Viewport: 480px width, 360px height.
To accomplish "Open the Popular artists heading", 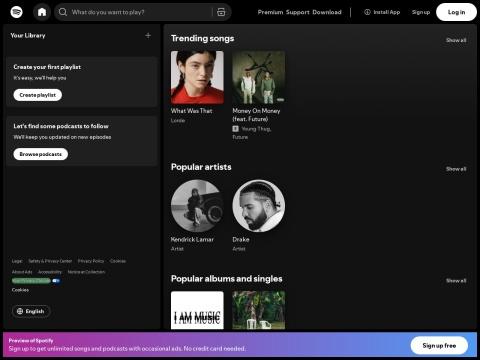I will click(x=201, y=167).
